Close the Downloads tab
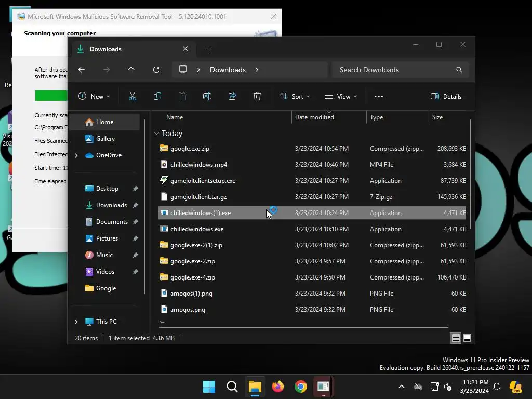 (185, 49)
